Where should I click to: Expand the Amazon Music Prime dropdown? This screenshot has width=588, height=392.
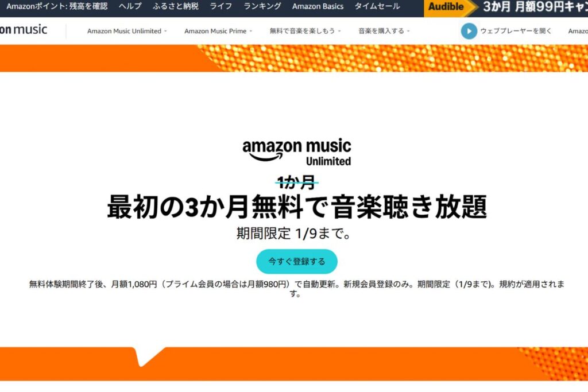pos(218,31)
